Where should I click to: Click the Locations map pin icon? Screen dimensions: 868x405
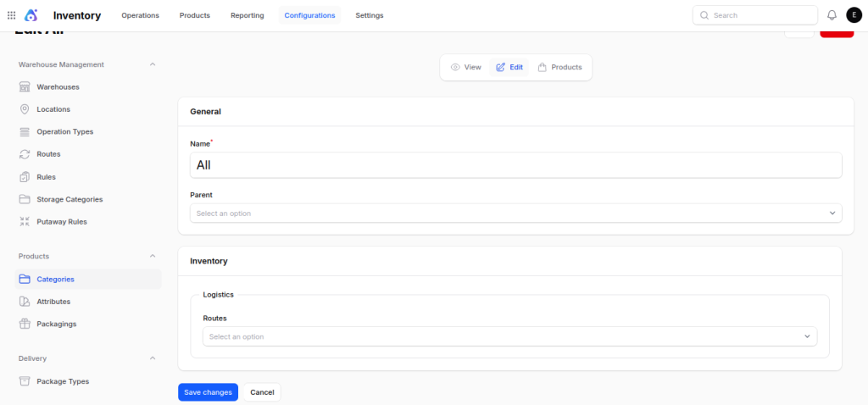(25, 109)
